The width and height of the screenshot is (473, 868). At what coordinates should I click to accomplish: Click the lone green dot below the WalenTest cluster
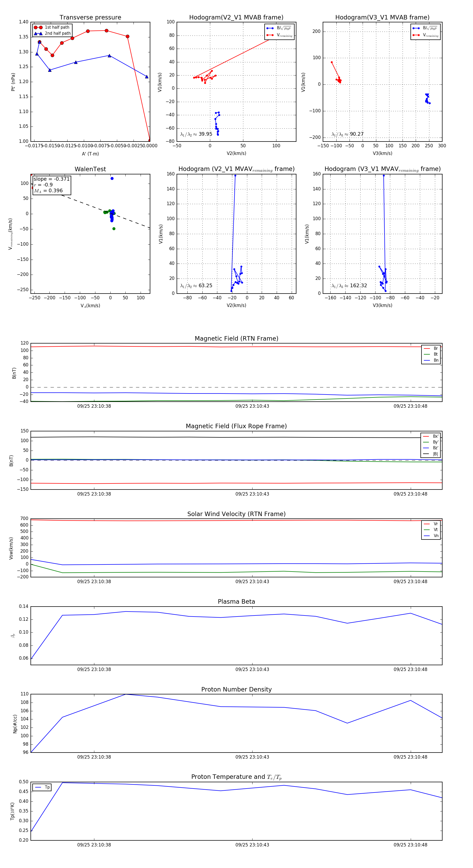tap(114, 229)
